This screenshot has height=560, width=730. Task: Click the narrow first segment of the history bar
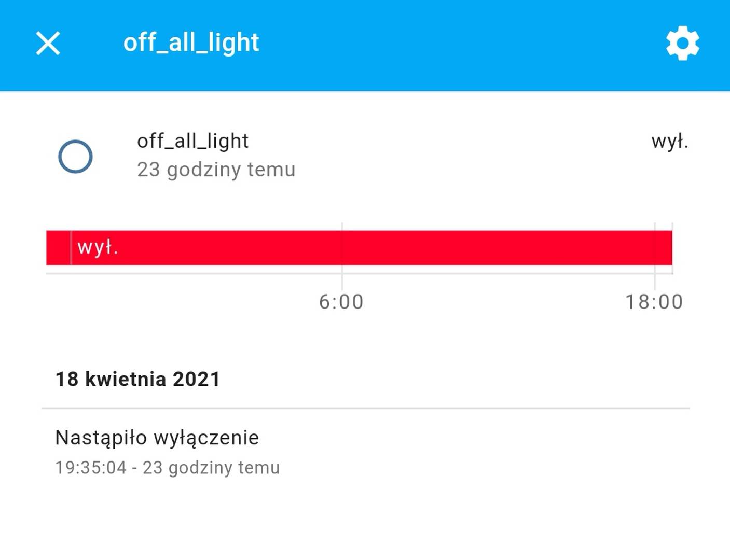pos(59,248)
